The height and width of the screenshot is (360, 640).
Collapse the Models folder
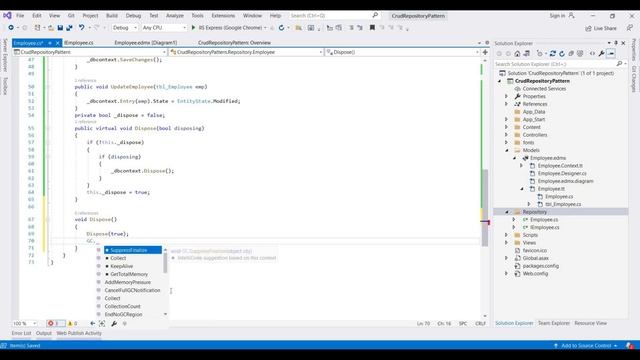(507, 150)
